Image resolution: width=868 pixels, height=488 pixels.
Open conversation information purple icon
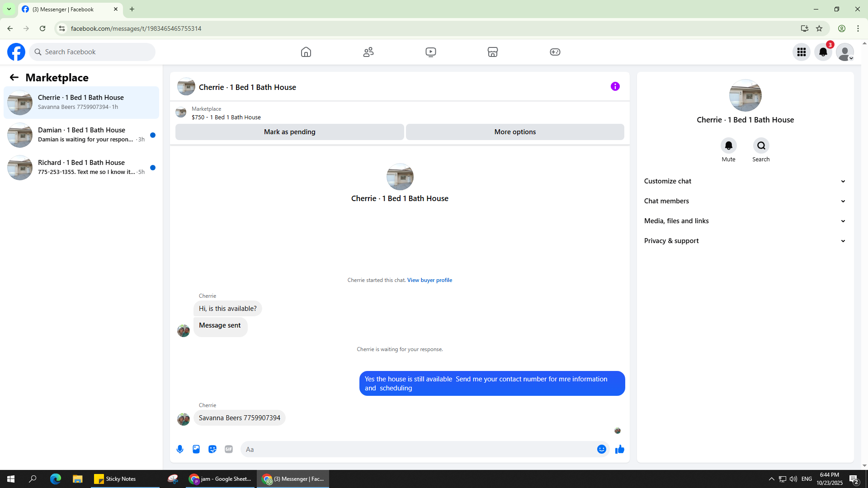615,86
